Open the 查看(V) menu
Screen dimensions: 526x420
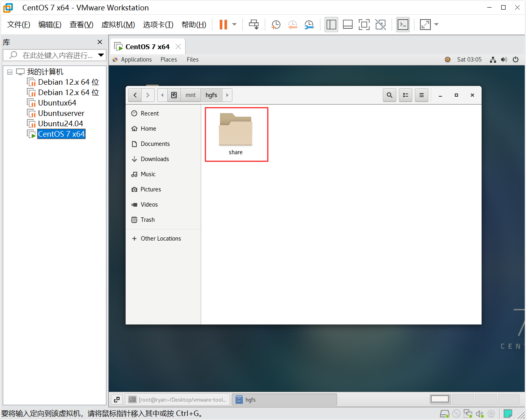(82, 24)
